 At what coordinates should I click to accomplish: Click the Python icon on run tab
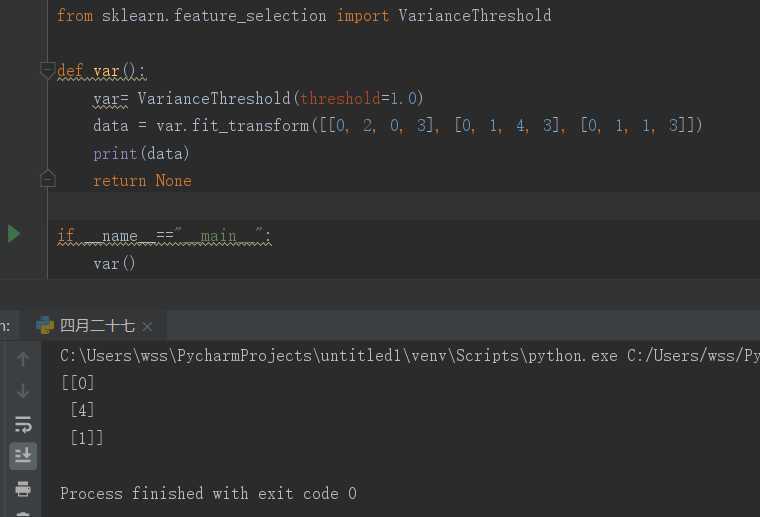(45, 326)
